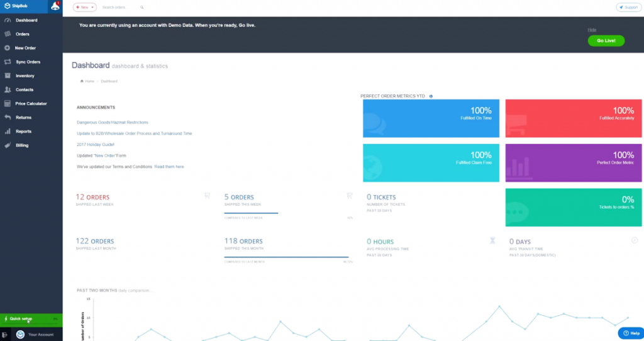Open the Dangerous Goods/Hazmat Restrictions announcement
Screen dimensions: 644x341
click(113, 122)
